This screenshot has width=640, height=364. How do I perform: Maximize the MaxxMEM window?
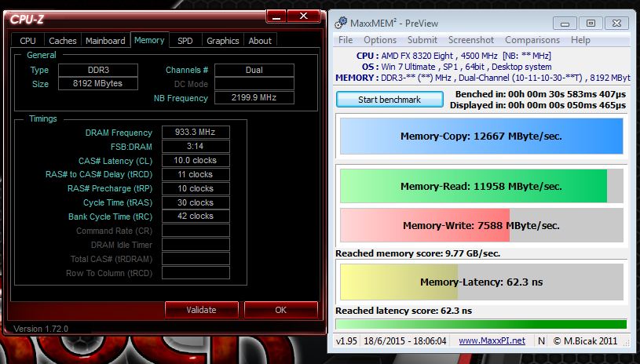(591, 24)
